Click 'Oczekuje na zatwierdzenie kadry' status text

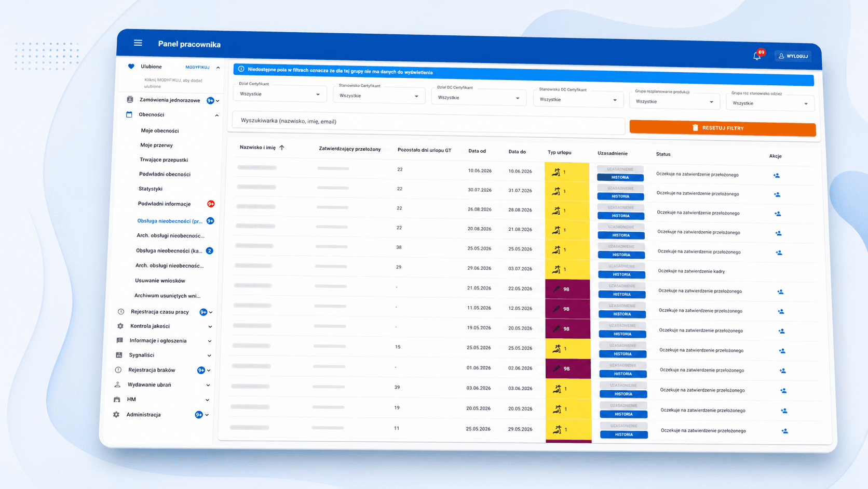(x=691, y=271)
